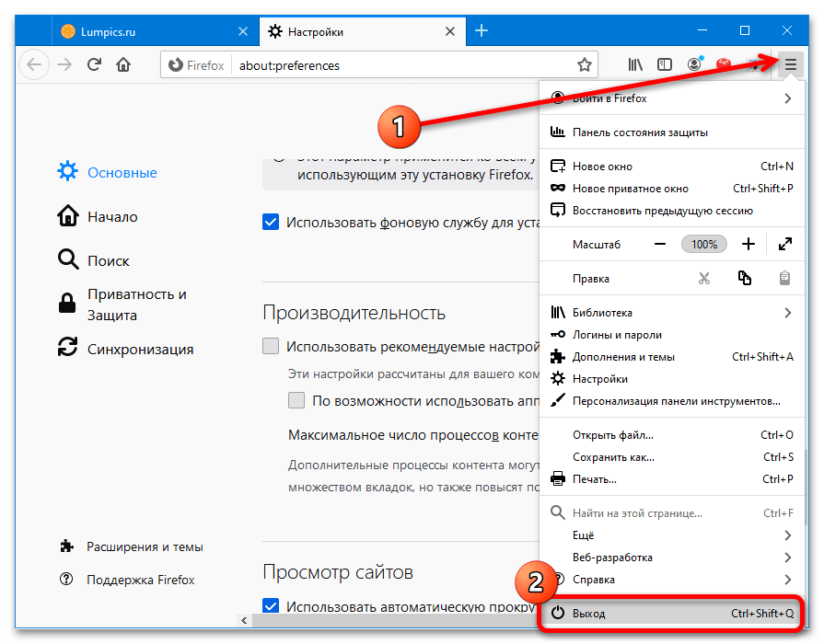The height and width of the screenshot is (644, 824).
Task: Select Сохранить как... menu item
Action: tap(672, 457)
